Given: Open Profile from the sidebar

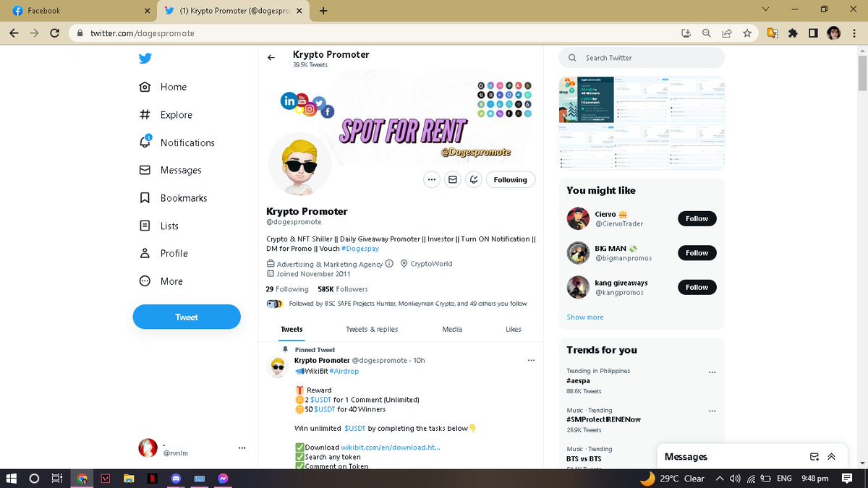Looking at the screenshot, I should tap(163, 253).
